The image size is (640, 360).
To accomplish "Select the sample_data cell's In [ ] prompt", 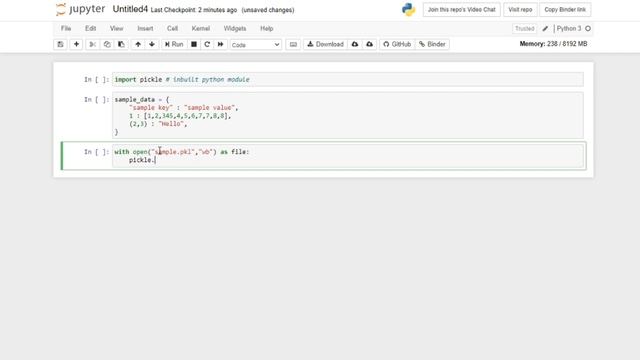I will [97, 100].
